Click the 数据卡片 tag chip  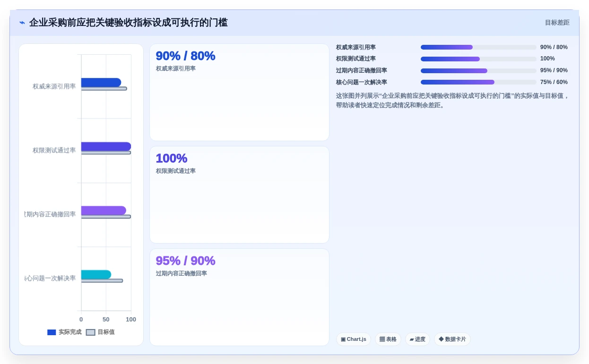452,339
